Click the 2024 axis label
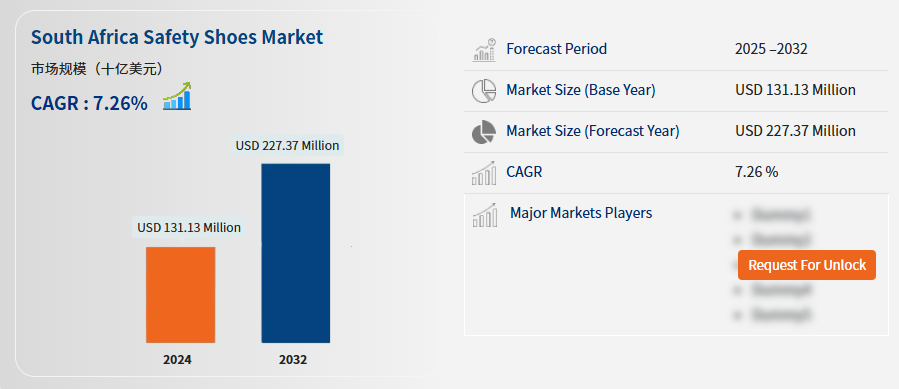Viewport: 899px width, 389px height. [177, 360]
